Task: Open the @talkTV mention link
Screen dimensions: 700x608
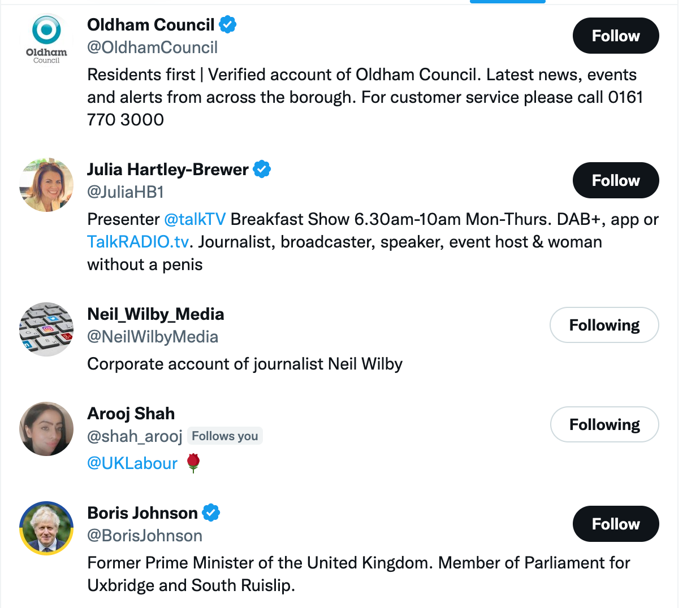Action: [x=195, y=219]
